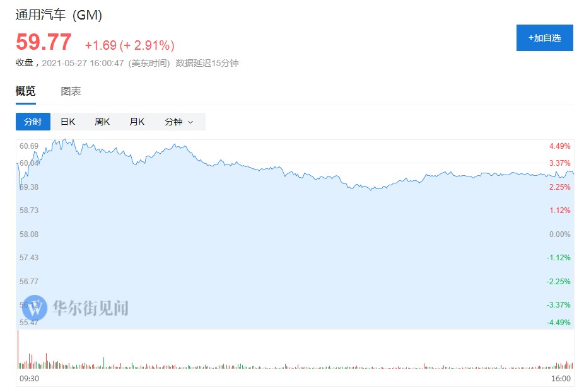Click the 数据延迟15分钟 delay notice

[207, 63]
